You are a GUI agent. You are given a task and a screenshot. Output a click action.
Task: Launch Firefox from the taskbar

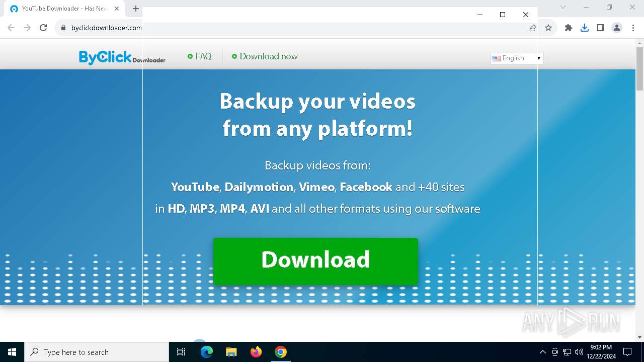coord(256,352)
